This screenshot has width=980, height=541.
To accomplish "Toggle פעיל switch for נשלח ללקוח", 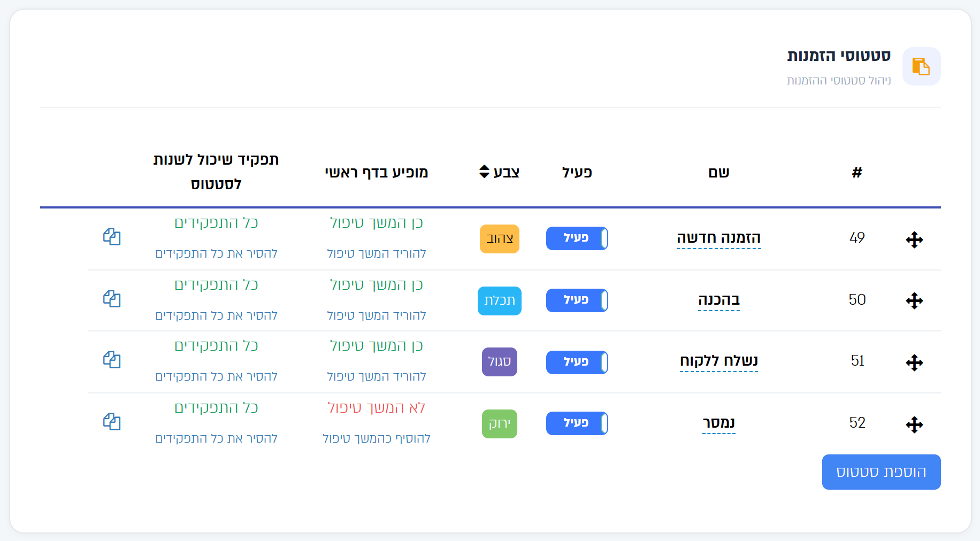I will click(x=577, y=362).
